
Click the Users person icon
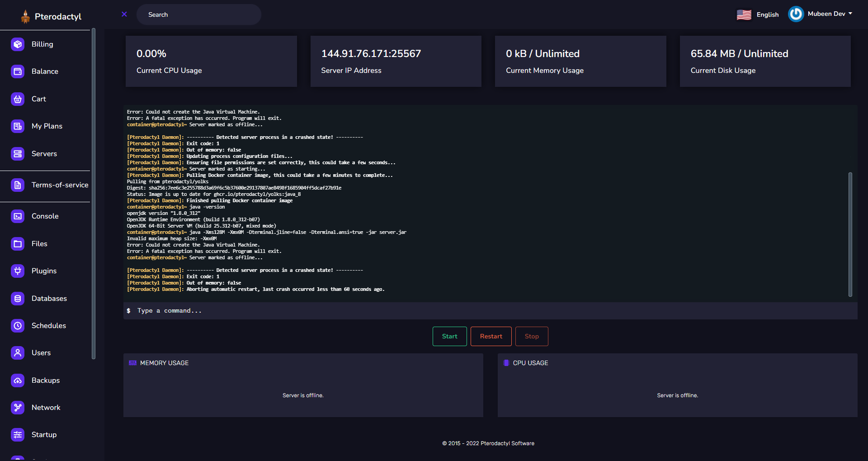(x=18, y=353)
